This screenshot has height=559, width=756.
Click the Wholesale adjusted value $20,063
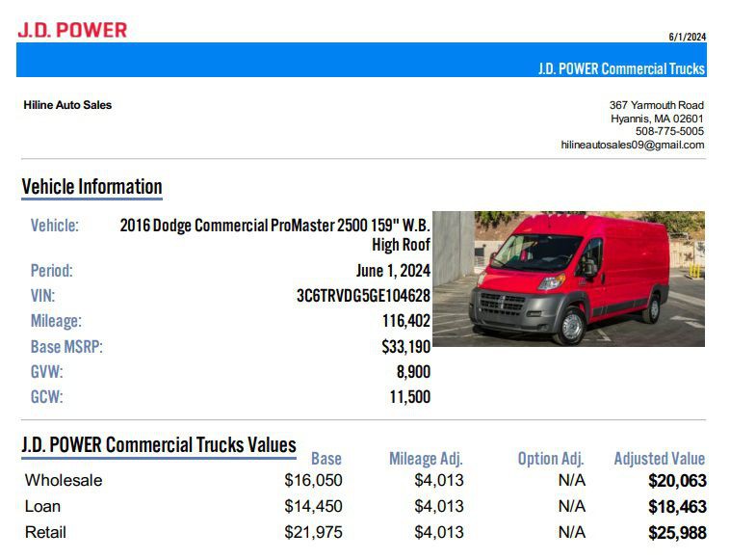pos(677,480)
